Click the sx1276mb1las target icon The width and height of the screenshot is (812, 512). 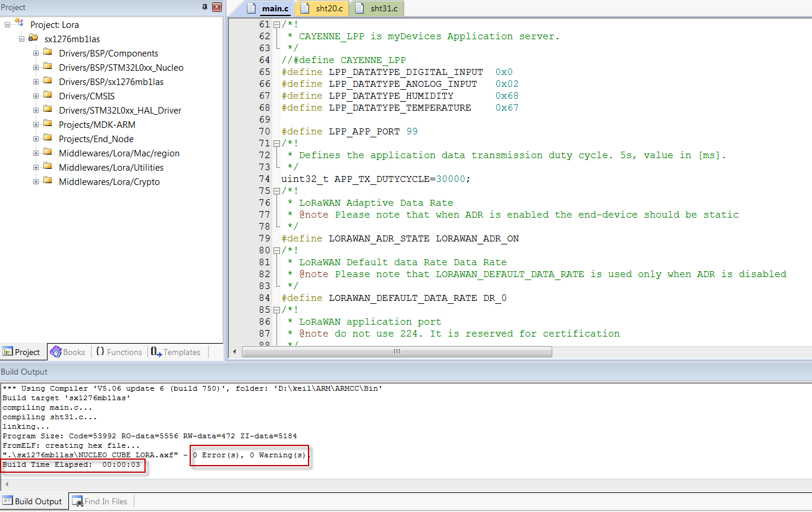(x=33, y=39)
